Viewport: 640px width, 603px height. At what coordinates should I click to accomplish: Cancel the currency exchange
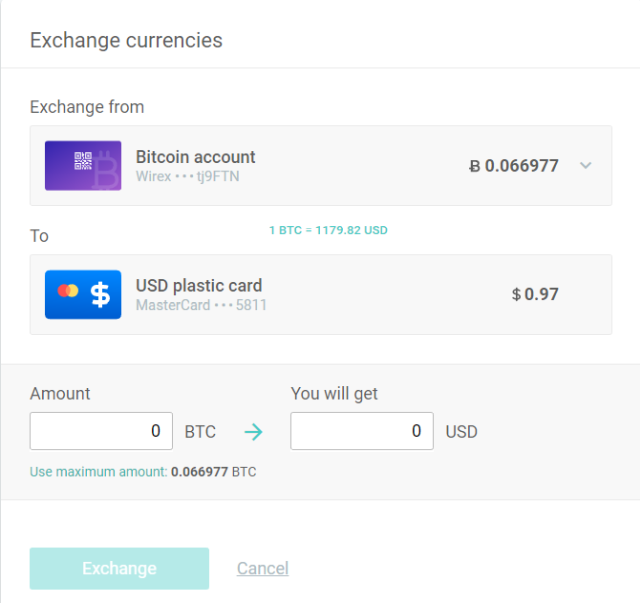tap(262, 568)
